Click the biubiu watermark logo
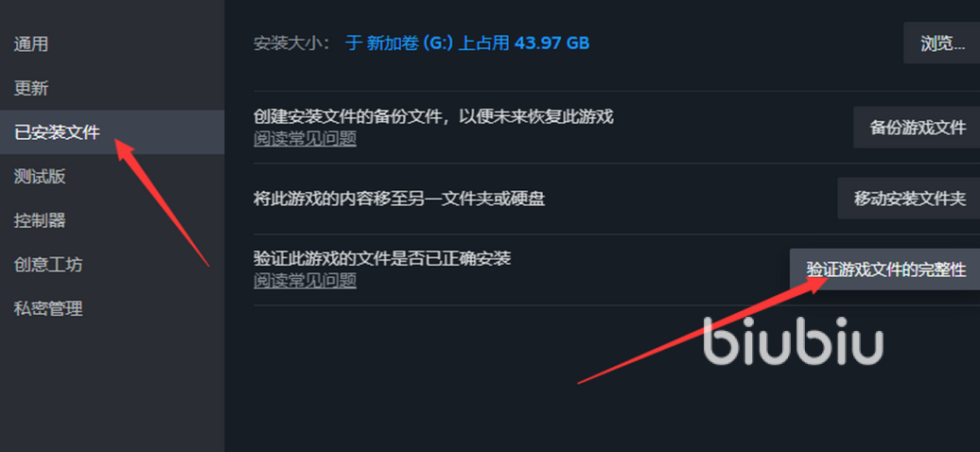 tap(793, 341)
